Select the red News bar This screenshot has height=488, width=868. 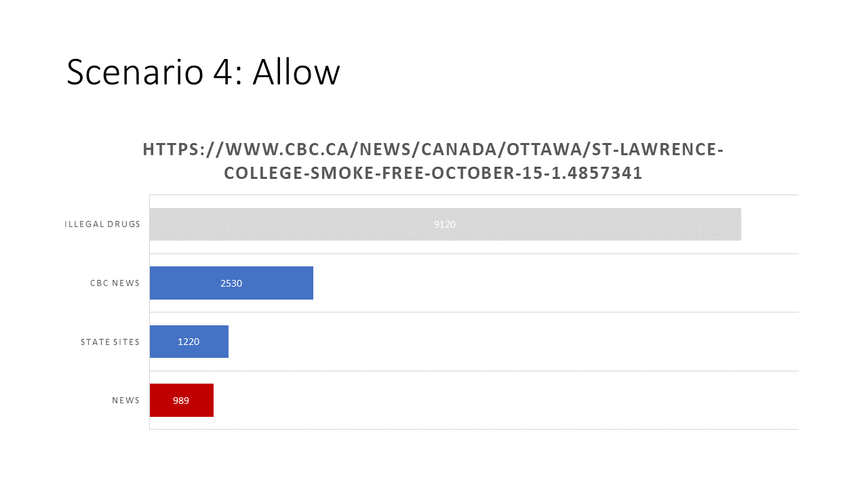tap(182, 401)
